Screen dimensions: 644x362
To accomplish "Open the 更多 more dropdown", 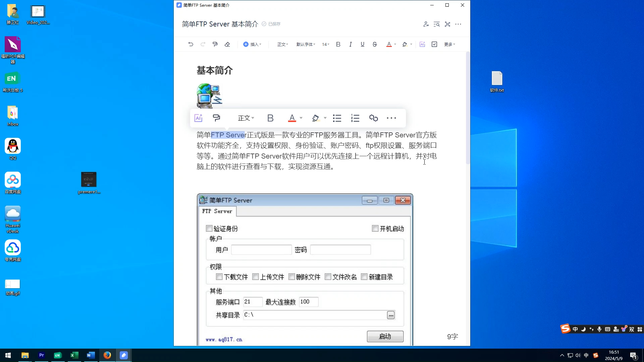I will pyautogui.click(x=449, y=44).
